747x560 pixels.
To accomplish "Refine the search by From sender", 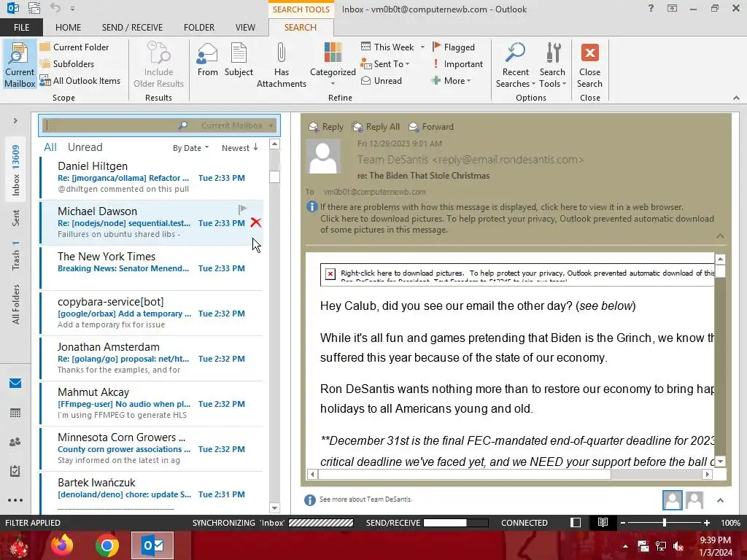I will click(208, 60).
